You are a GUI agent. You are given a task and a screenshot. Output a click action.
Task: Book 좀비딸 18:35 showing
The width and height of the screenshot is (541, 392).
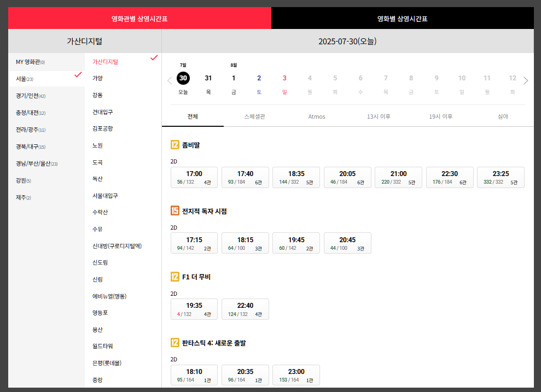click(x=296, y=178)
